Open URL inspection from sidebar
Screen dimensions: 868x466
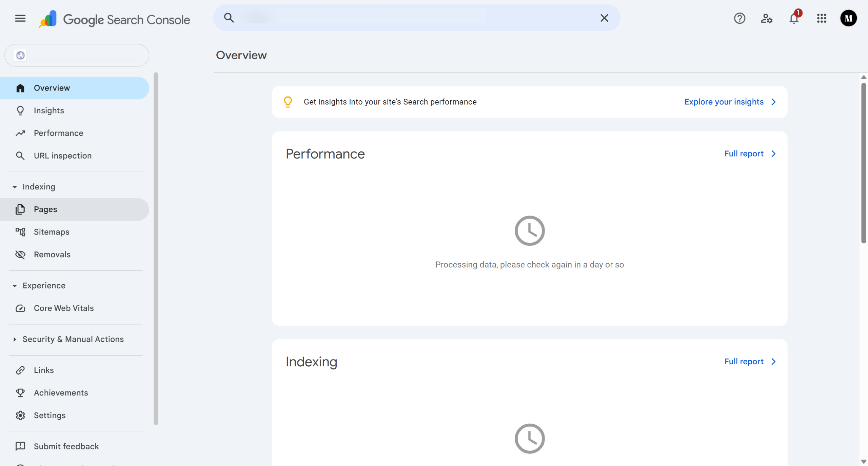coord(62,156)
